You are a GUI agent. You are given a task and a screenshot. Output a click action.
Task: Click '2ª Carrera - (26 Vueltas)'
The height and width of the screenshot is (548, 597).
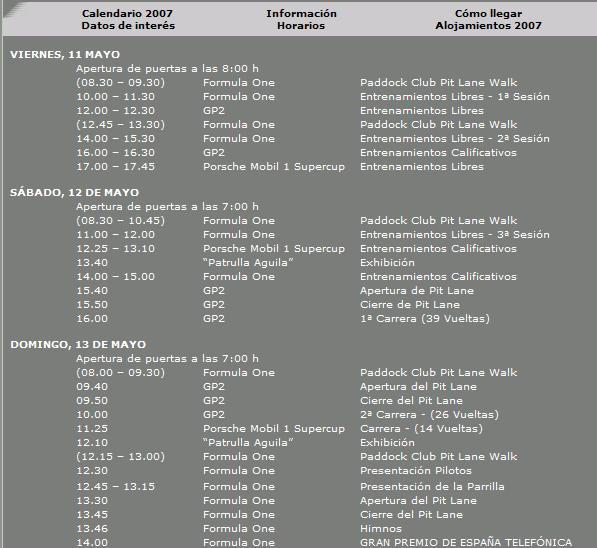(429, 415)
